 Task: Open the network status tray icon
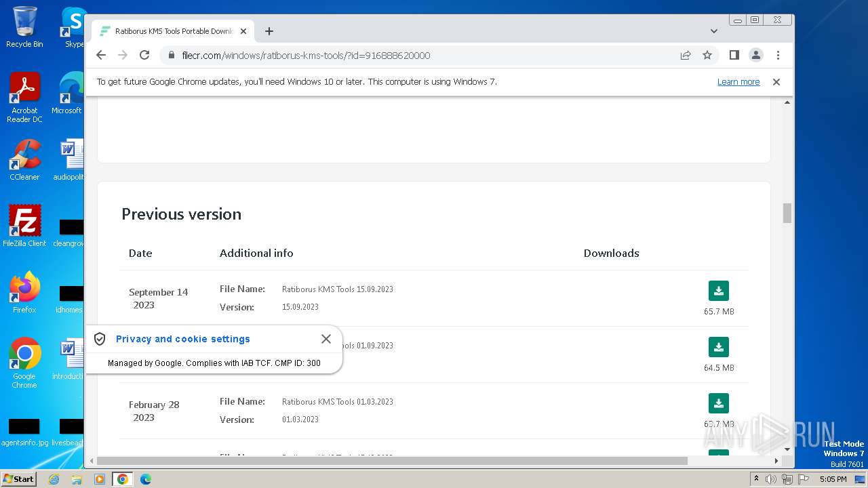click(787, 479)
